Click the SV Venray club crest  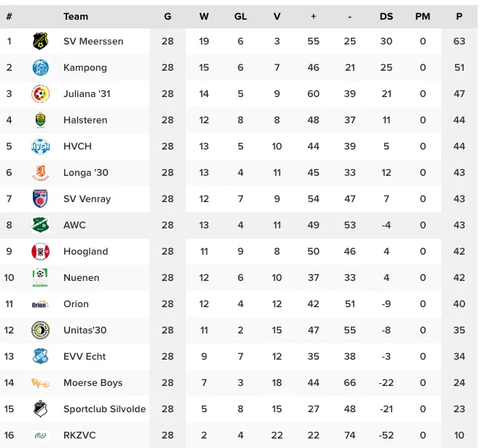pos(40,199)
